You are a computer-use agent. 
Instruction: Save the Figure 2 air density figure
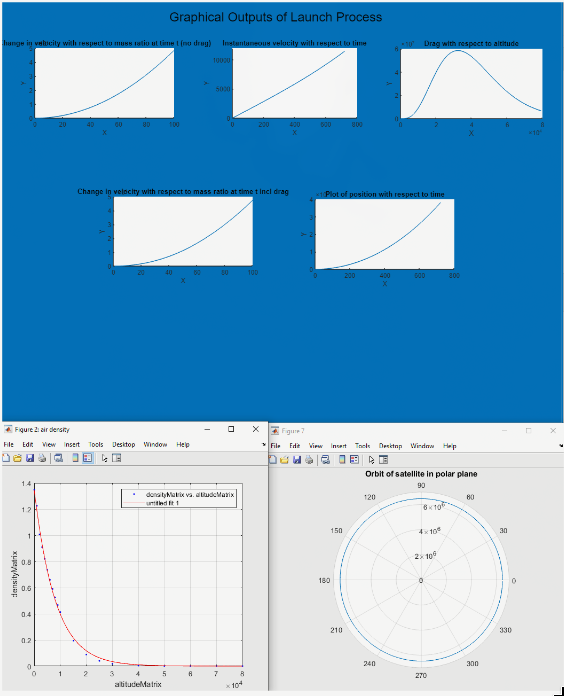coord(30,458)
